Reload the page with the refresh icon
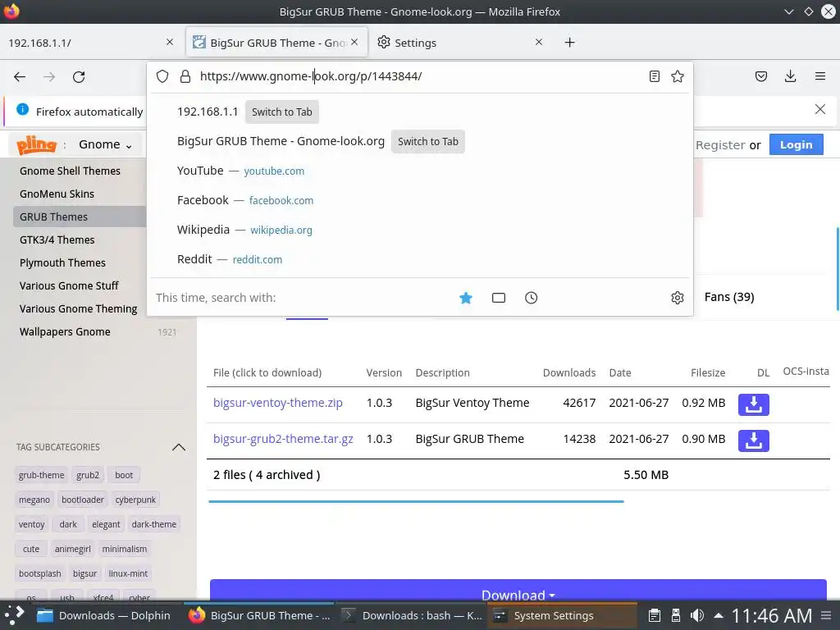 point(79,76)
